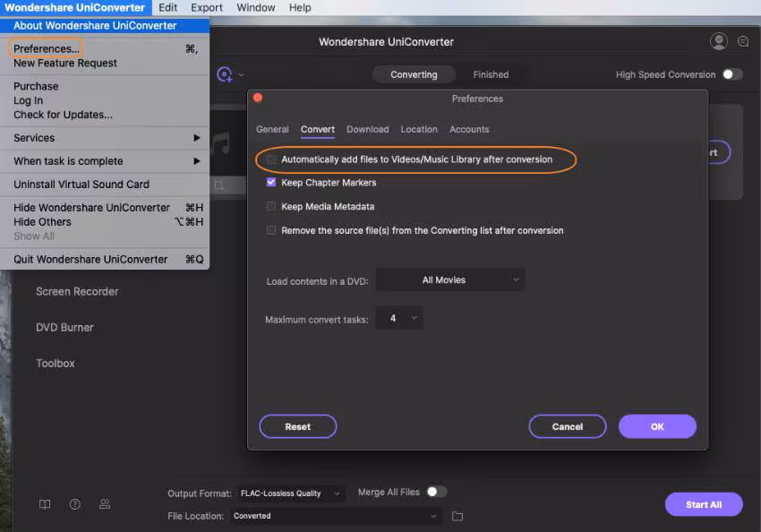Click the crop tool icon behind dialog
The image size is (761, 532).
point(218,184)
